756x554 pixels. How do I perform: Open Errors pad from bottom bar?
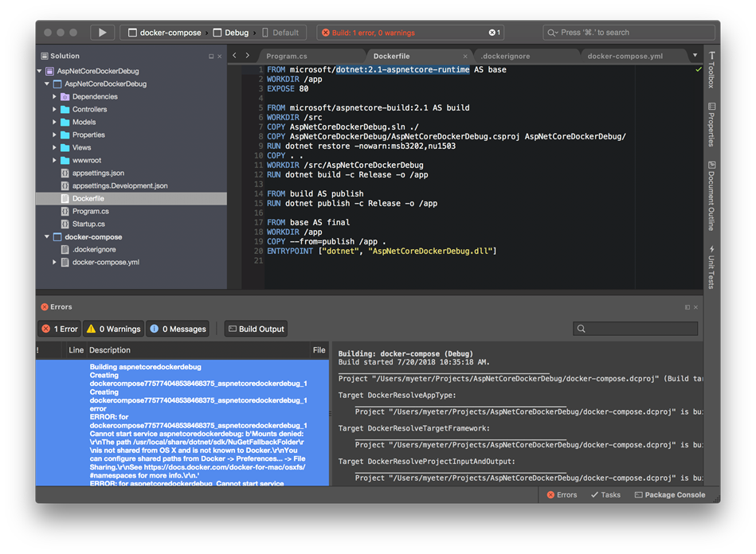[562, 495]
